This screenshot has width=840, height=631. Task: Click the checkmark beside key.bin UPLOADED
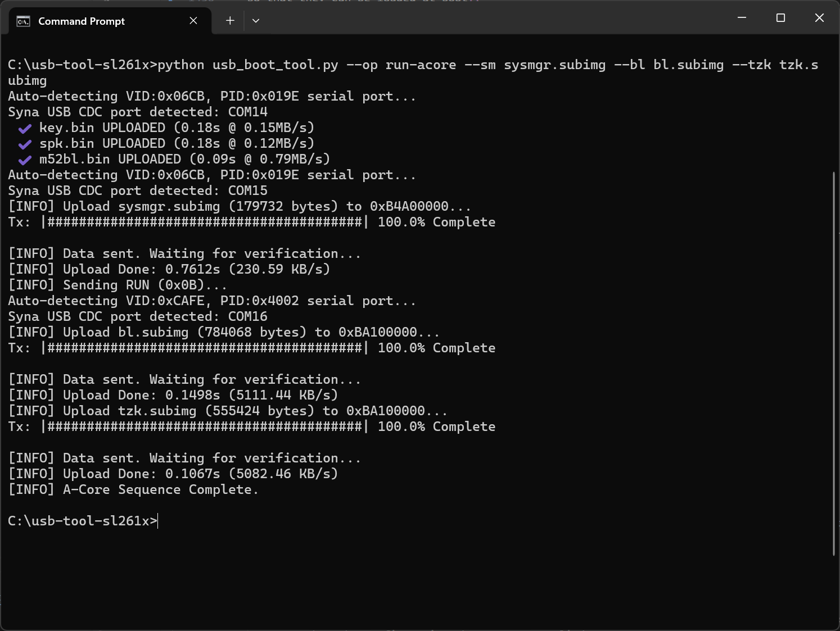pyautogui.click(x=24, y=128)
